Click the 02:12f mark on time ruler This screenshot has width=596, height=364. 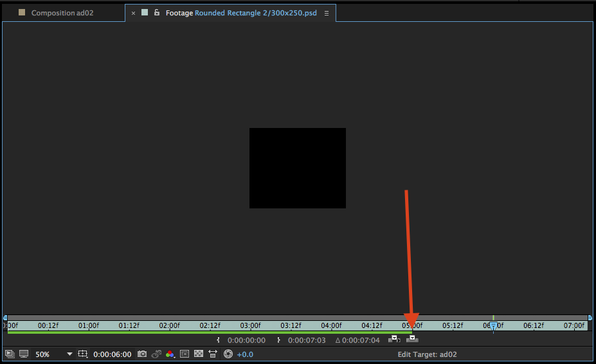click(210, 325)
